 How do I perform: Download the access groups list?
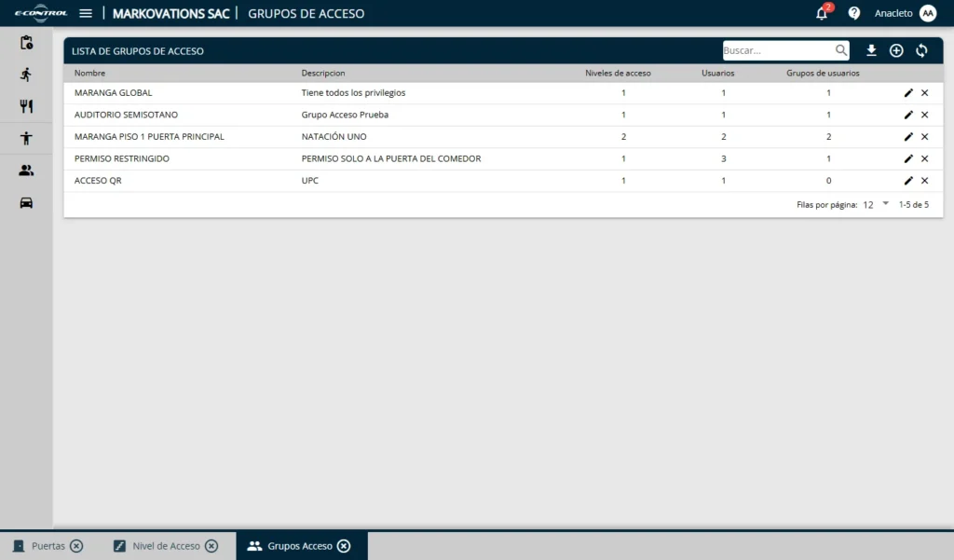point(871,50)
